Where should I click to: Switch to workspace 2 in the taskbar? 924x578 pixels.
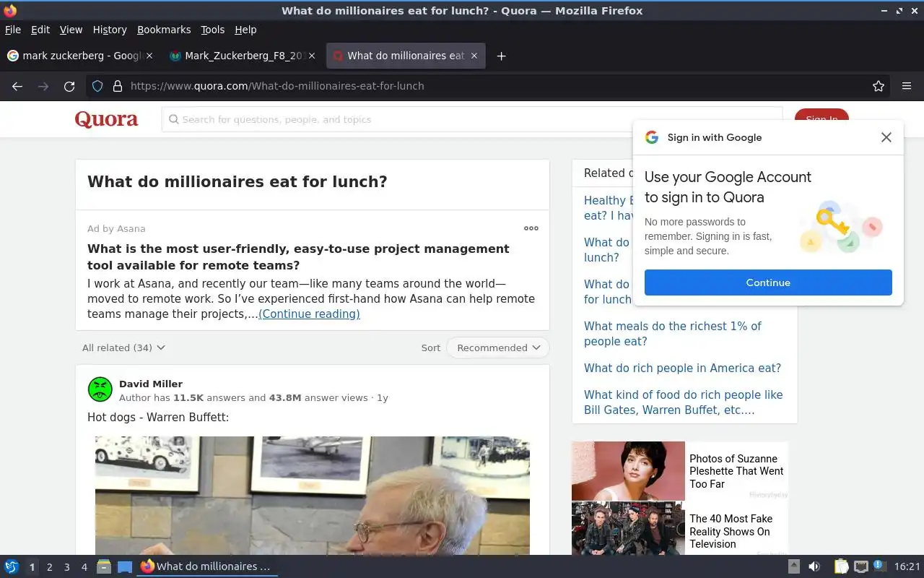click(49, 567)
